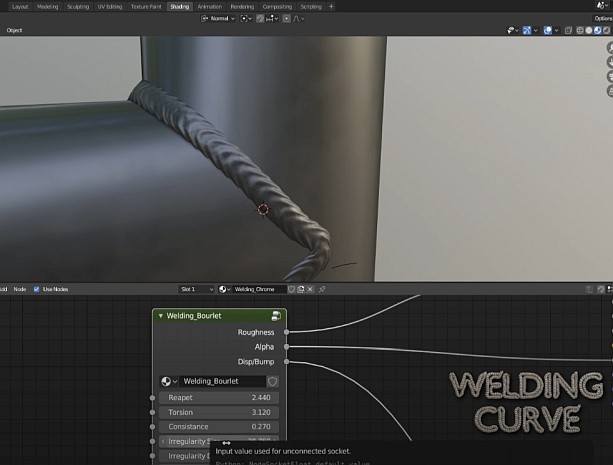Image resolution: width=613 pixels, height=465 pixels.
Task: Open the node tree browse dropdown
Action: 167,381
